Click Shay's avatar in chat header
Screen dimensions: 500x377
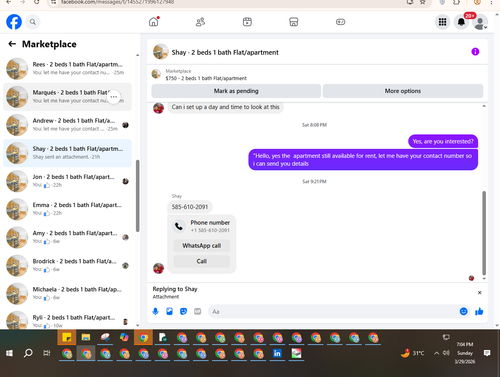(x=161, y=52)
